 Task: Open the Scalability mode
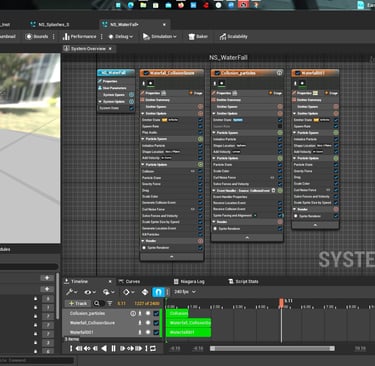233,37
